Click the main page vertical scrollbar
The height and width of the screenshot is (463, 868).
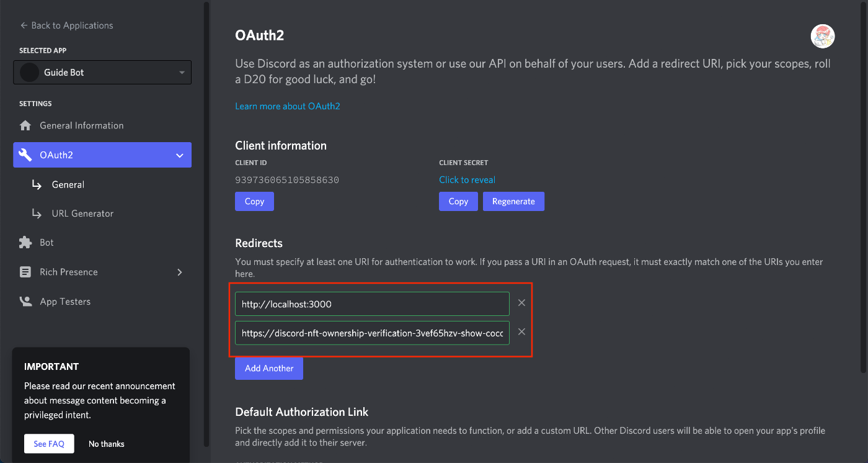tap(864, 186)
